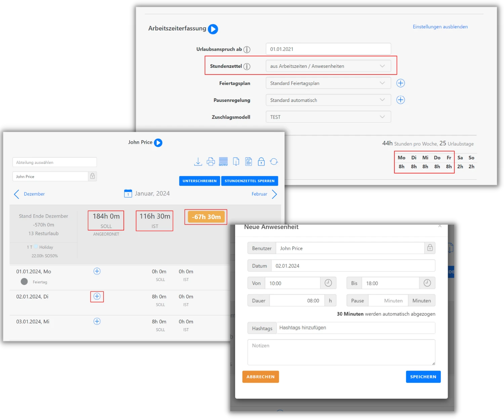Add a new Feiertagsplan with the plus icon
Image resolution: width=504 pixels, height=420 pixels.
pos(401,83)
